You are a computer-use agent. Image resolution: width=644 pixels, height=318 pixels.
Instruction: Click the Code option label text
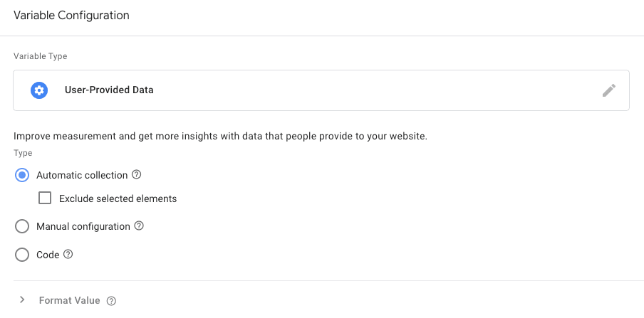(48, 255)
